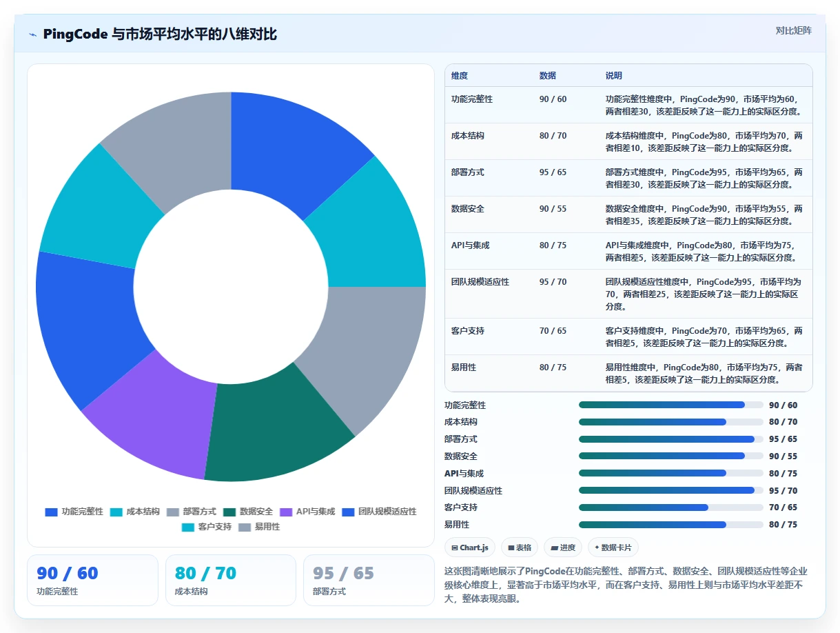Select the 成本结构 table row name
Image resolution: width=840 pixels, height=633 pixels.
(x=468, y=136)
